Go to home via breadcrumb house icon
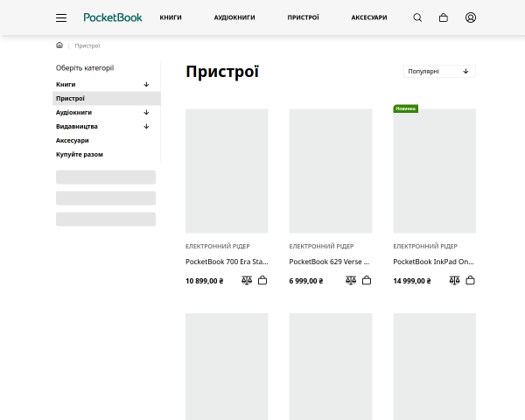 click(59, 45)
